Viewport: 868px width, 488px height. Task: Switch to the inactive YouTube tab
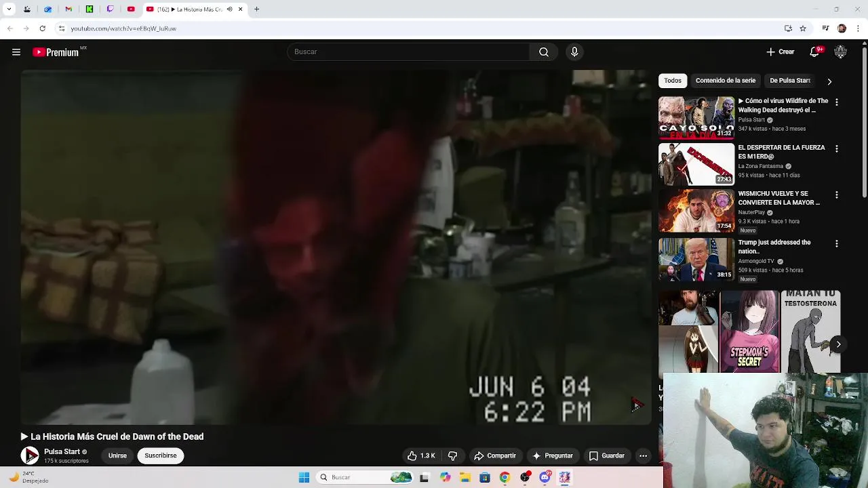(x=131, y=9)
